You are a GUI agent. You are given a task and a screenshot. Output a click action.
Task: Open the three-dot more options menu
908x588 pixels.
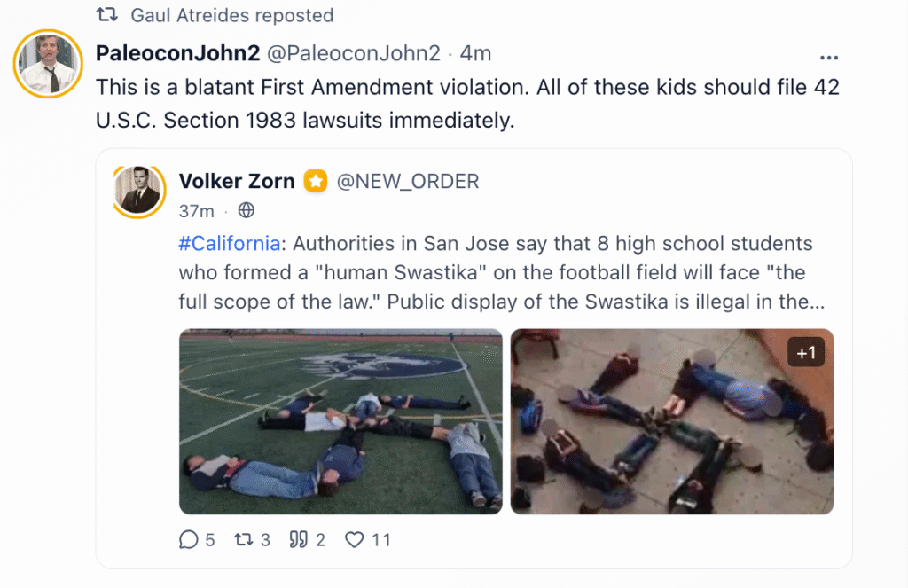tap(829, 57)
